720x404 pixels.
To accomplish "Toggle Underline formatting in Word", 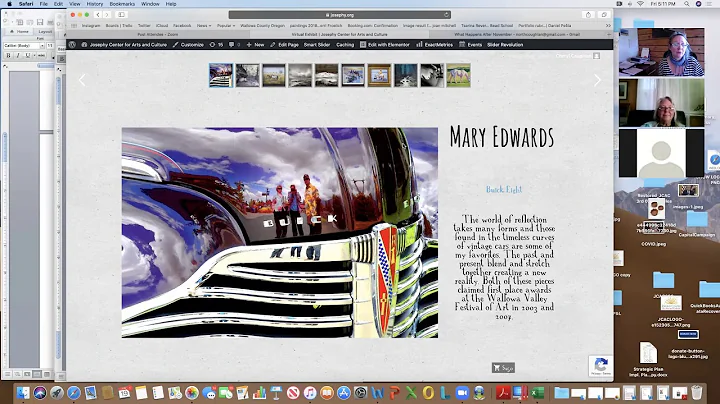I will click(28, 56).
